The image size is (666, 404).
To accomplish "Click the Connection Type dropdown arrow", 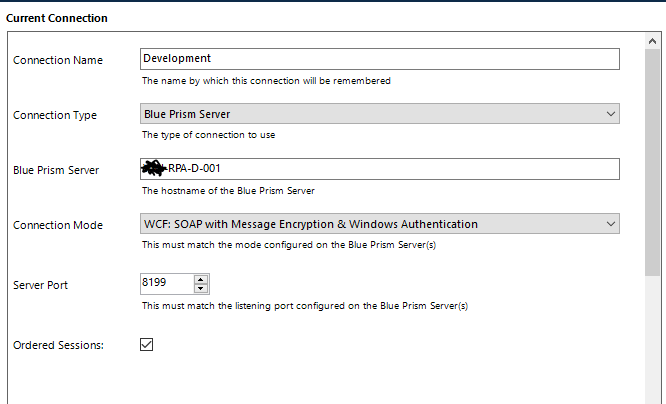I will (611, 114).
